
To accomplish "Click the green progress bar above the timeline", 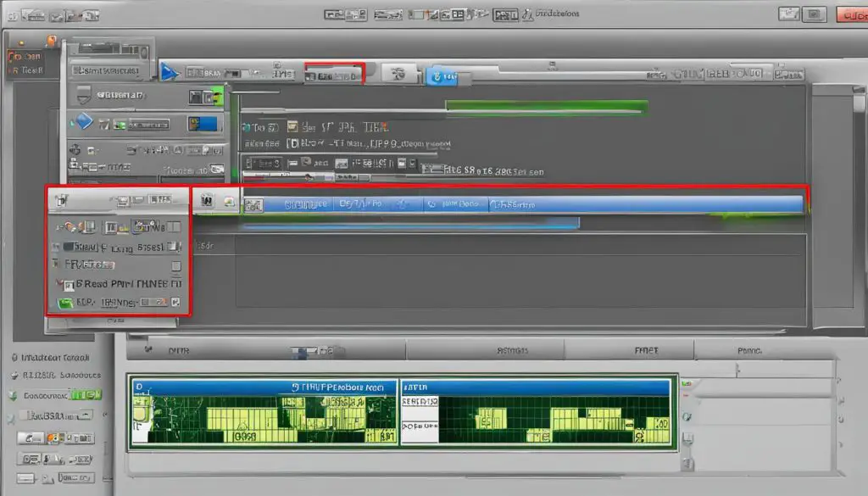I will point(547,106).
